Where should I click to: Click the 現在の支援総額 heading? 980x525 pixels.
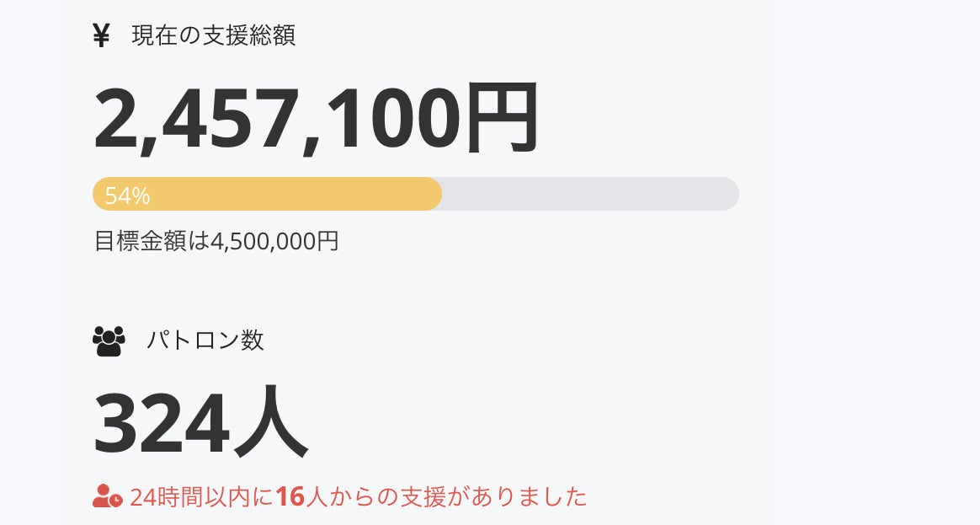[214, 36]
